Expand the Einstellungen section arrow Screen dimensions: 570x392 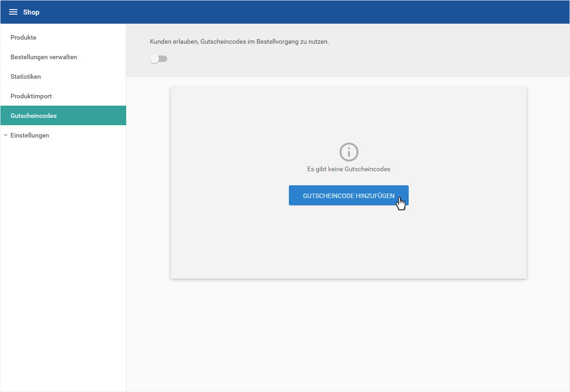[5, 135]
